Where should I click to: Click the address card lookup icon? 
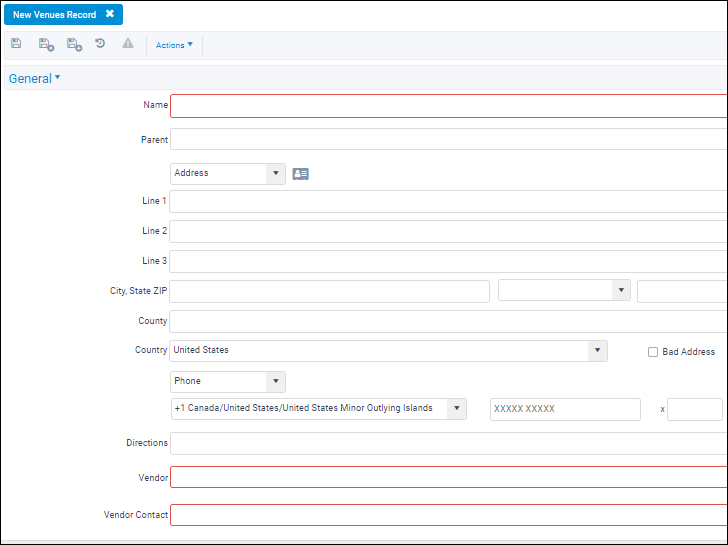pos(300,174)
